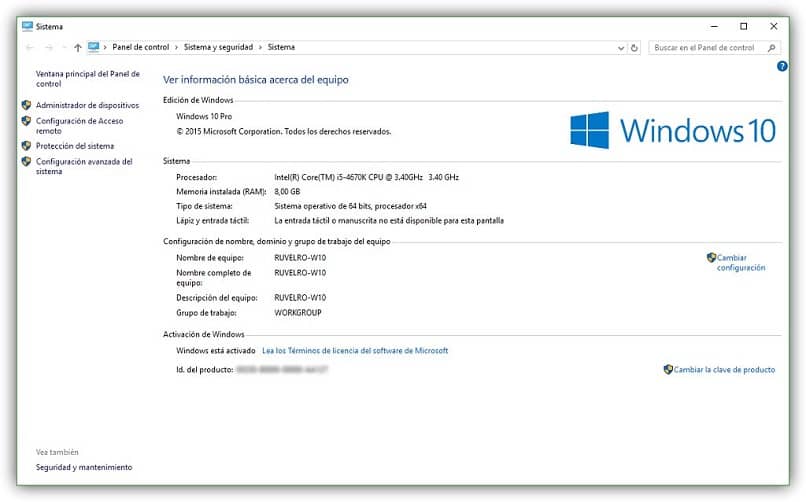The height and width of the screenshot is (502, 806).
Task: Click Cambiar la clave de producto link
Action: tap(724, 369)
